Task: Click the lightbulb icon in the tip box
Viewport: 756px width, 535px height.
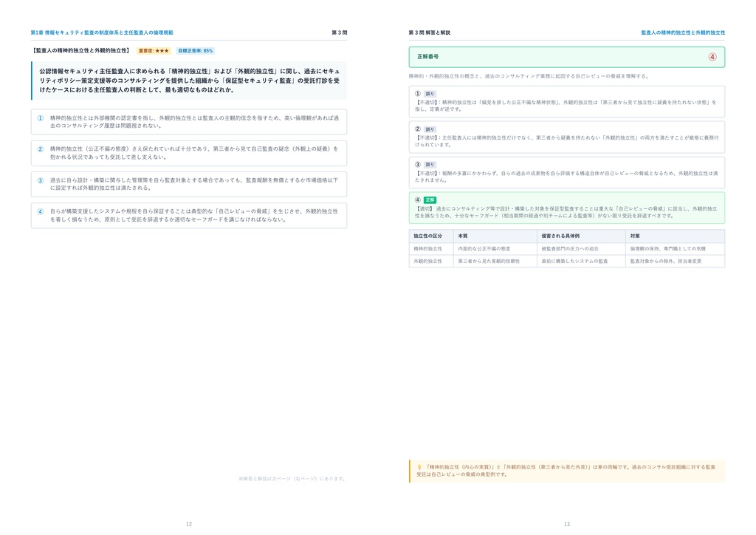Action: pos(419,467)
